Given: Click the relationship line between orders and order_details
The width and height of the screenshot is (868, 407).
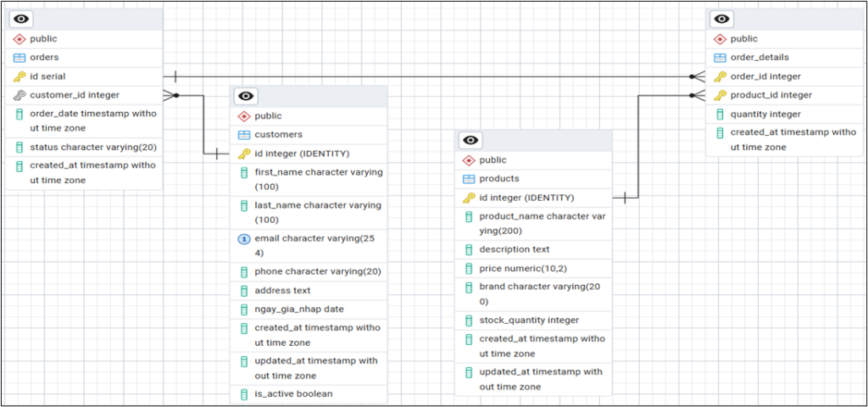Looking at the screenshot, I should (x=424, y=76).
